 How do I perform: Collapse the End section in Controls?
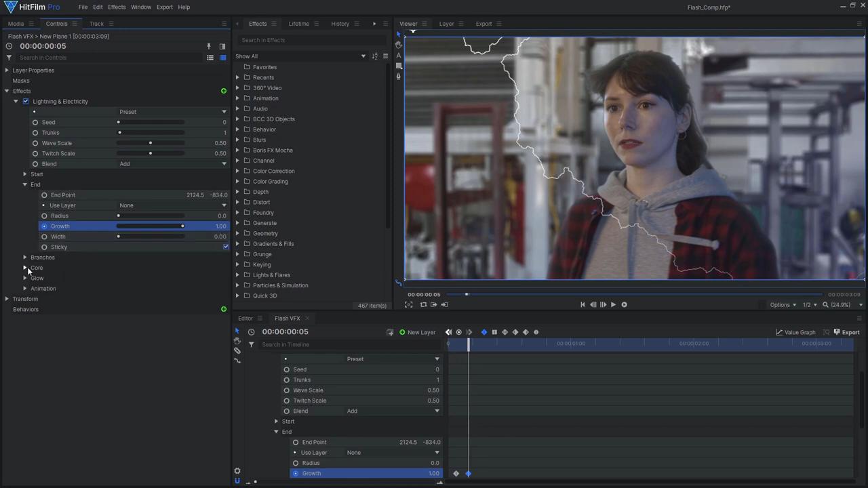(25, 184)
